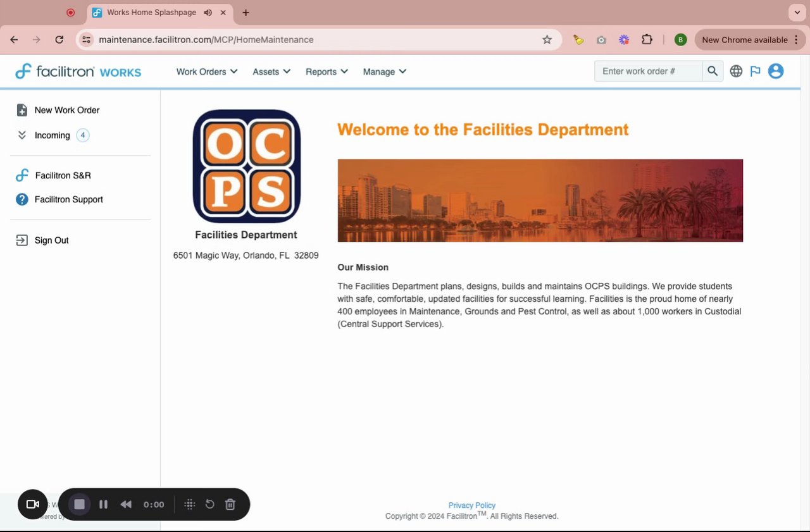Viewport: 810px width, 532px height.
Task: Reload the page
Action: click(59, 40)
